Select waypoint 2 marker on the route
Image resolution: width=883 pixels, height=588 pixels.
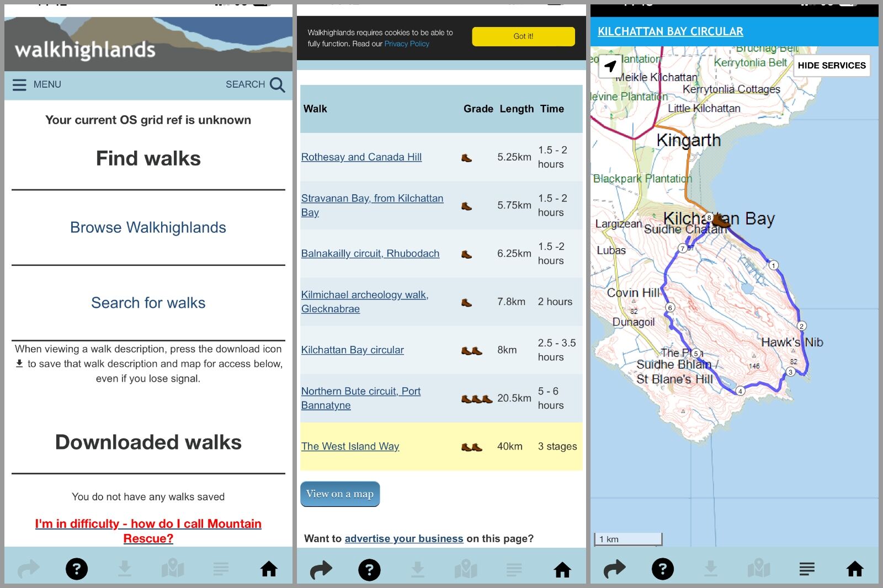pyautogui.click(x=802, y=326)
